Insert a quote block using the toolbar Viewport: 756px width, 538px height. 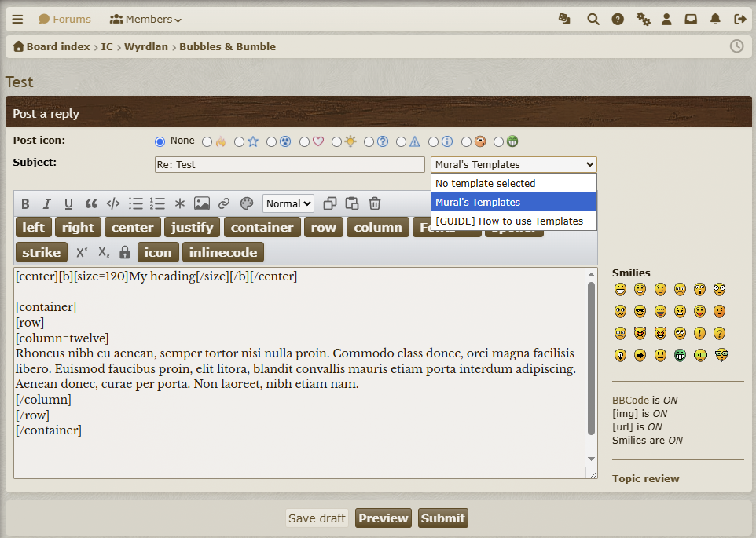tap(91, 204)
